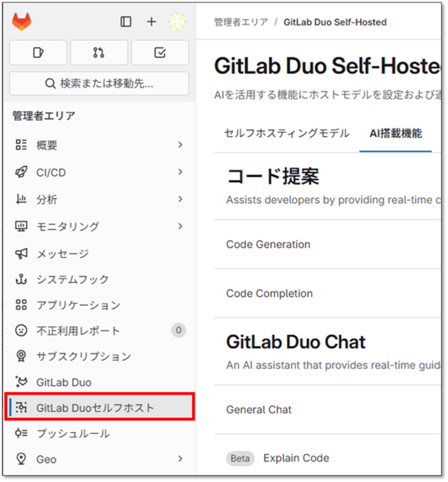Open メッセージ in the sidebar
This screenshot has height=482, width=448.
click(99, 254)
